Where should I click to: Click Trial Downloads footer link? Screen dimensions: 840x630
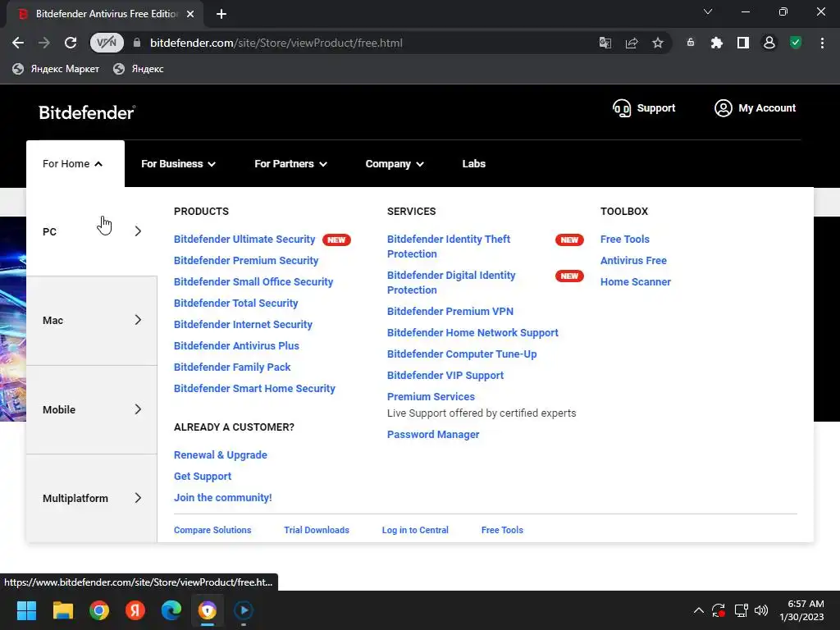pos(316,530)
